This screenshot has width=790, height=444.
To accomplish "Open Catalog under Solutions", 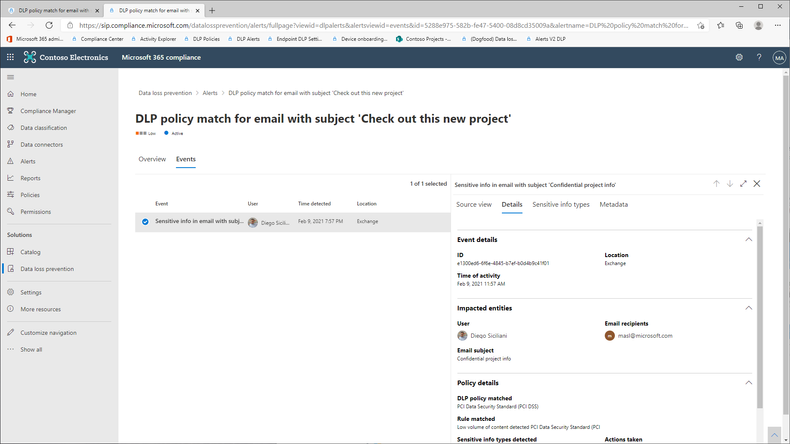I will coord(30,252).
